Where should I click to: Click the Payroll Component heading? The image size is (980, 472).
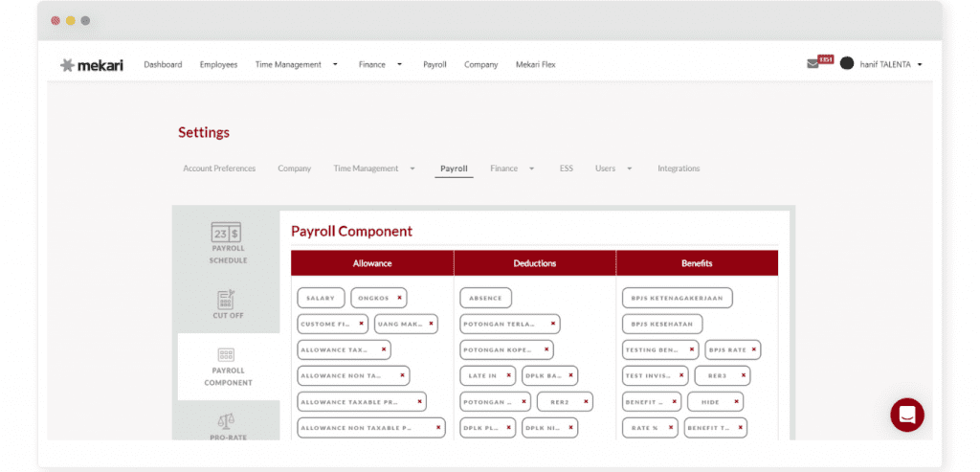click(x=352, y=232)
